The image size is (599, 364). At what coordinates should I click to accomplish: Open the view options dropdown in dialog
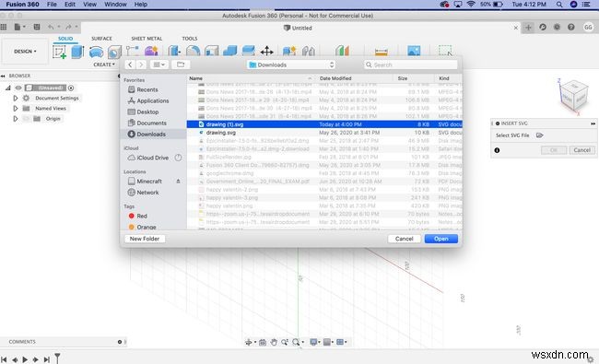point(159,65)
